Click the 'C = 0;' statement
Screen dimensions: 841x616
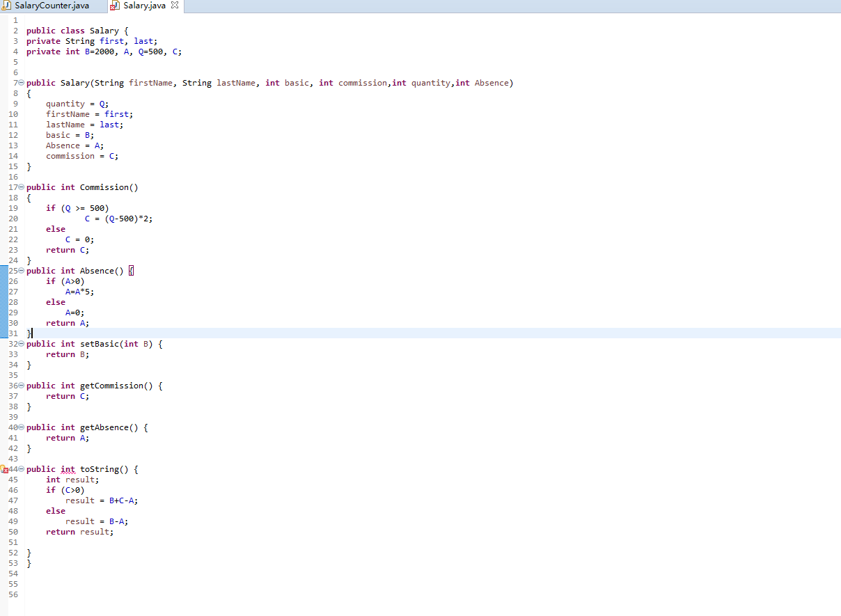79,239
